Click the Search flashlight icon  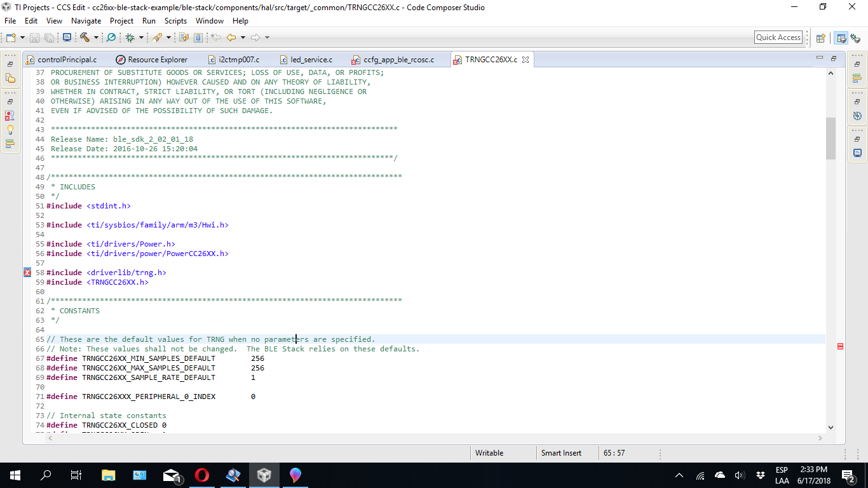[157, 37]
